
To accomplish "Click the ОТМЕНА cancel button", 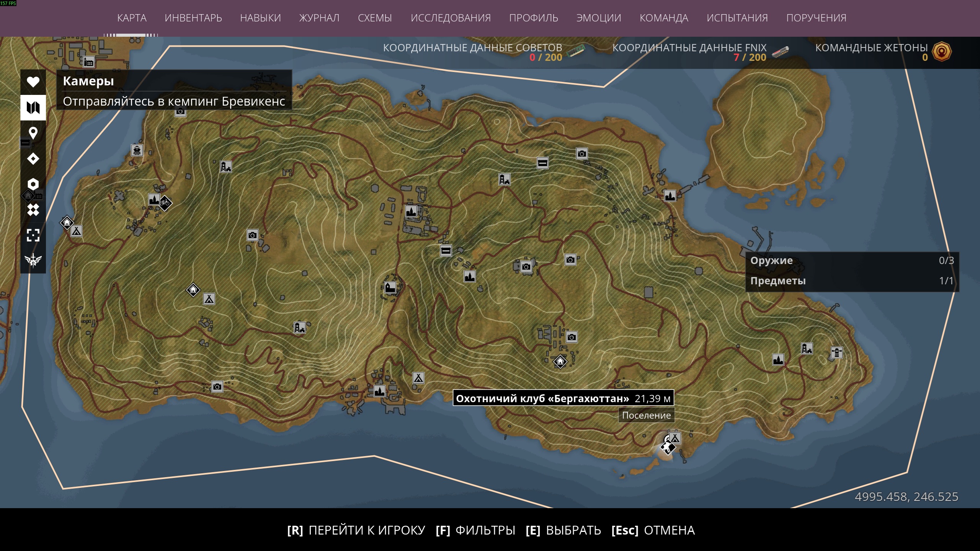I will (653, 530).
